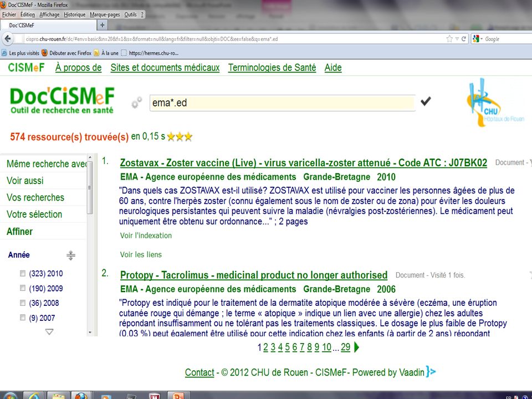
Task: Open URL bar history dropdown arrow
Action: 457,39
